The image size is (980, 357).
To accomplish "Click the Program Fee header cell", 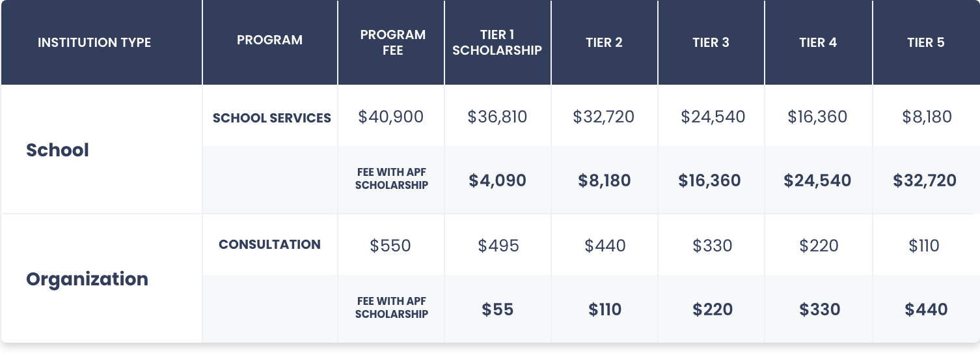I will click(392, 42).
